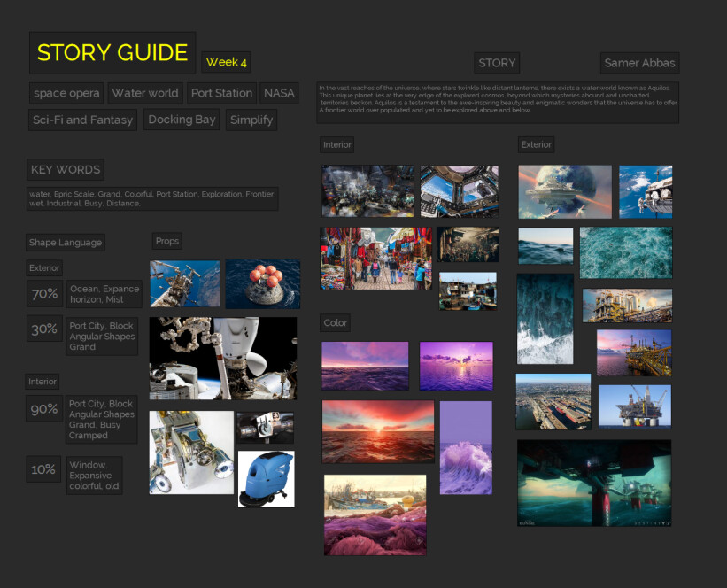The width and height of the screenshot is (727, 588).
Task: Click the keywords list text box
Action: pos(152,198)
